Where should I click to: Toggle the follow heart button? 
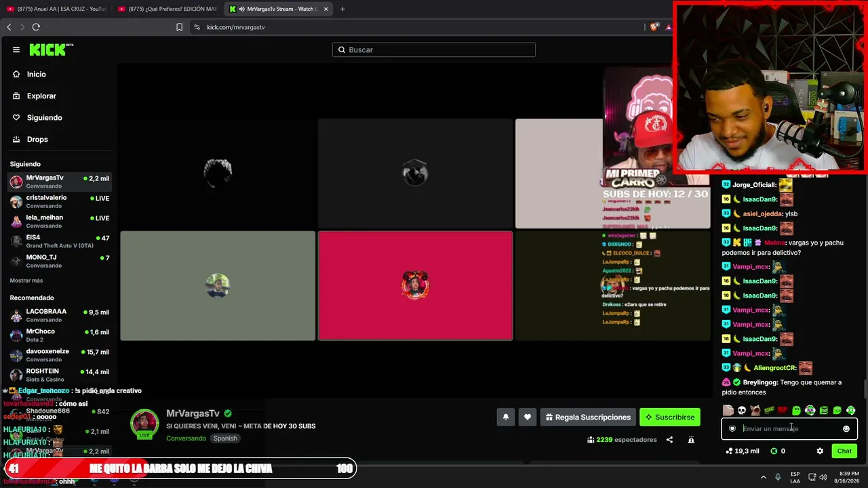[x=528, y=417]
